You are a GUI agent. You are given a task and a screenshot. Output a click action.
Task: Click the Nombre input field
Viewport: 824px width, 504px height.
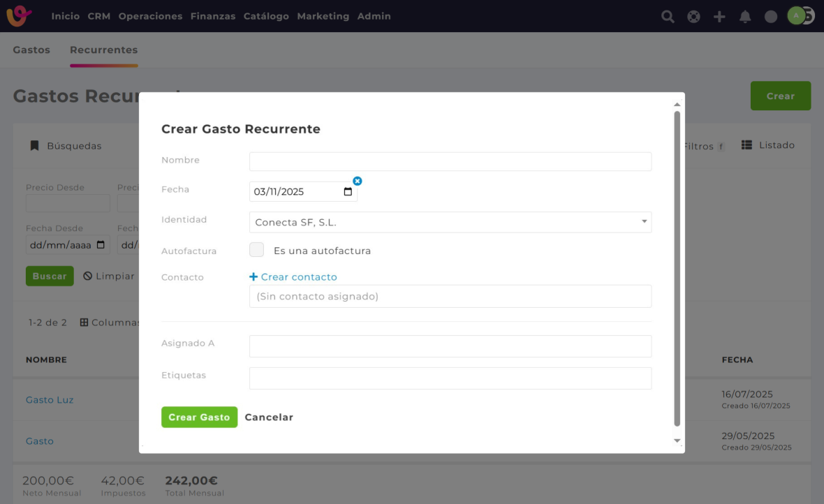click(450, 161)
